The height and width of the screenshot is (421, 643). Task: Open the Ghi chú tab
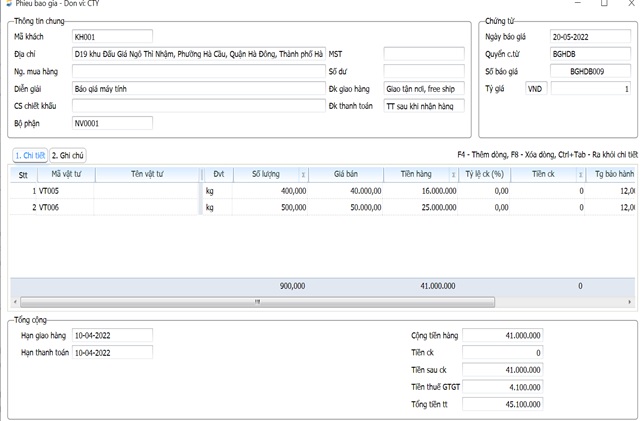point(68,155)
